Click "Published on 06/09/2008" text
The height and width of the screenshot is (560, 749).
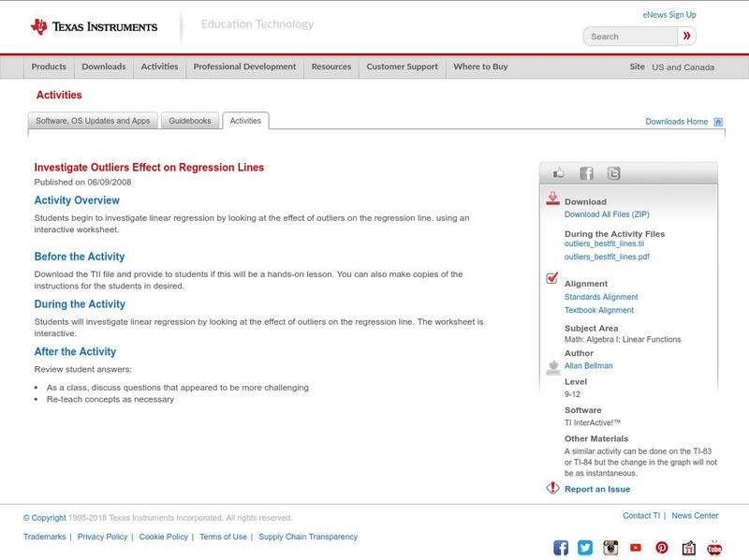(82, 182)
